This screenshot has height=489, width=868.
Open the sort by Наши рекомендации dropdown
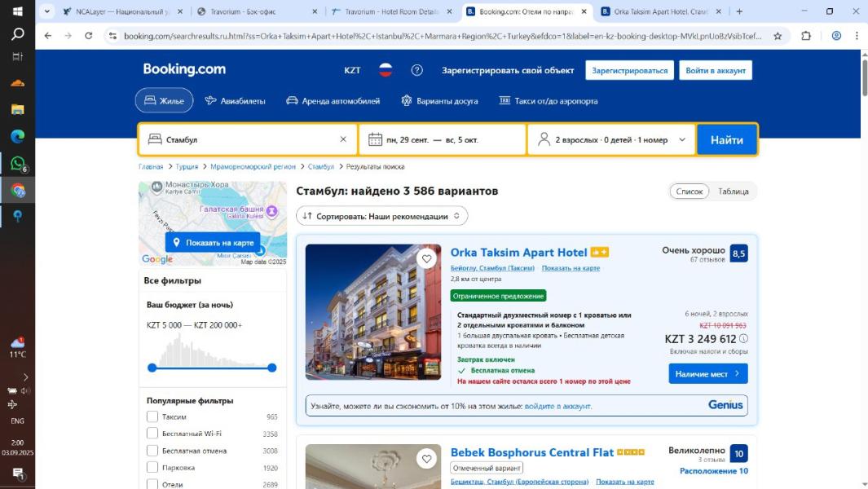point(382,216)
